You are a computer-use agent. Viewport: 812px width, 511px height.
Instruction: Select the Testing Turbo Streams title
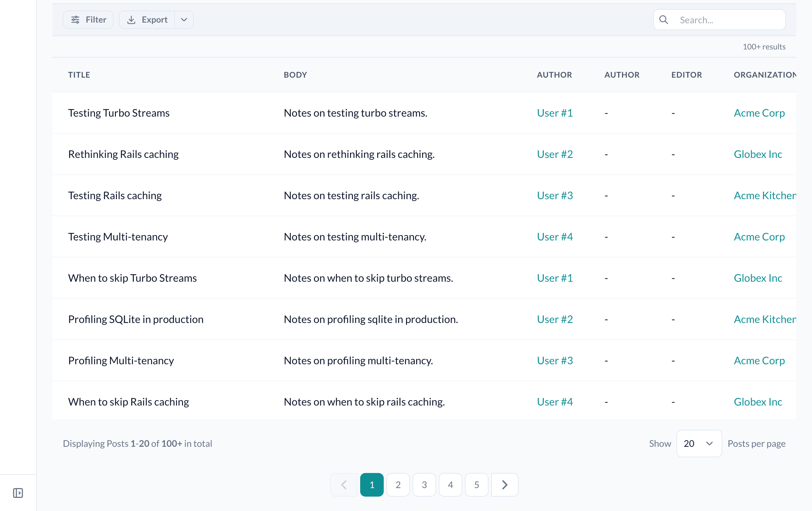[x=119, y=113]
